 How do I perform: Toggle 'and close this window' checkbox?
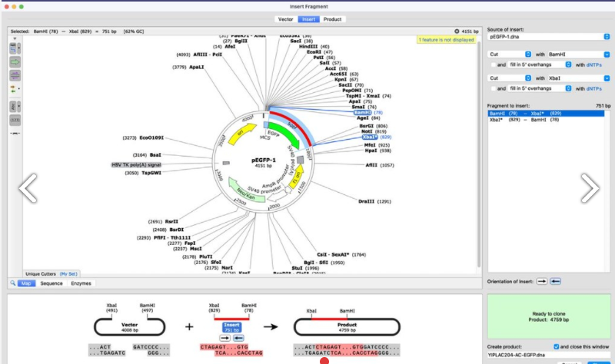(556, 346)
